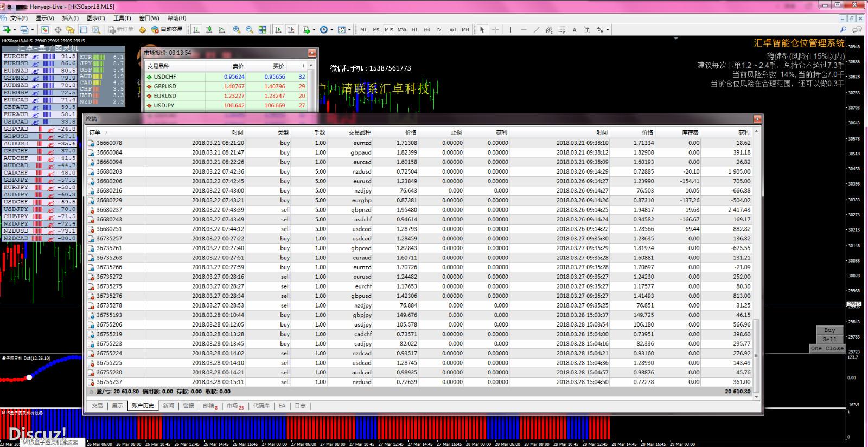Screen dimensions: 868x447
Task: Select the text label tool
Action: (588, 30)
